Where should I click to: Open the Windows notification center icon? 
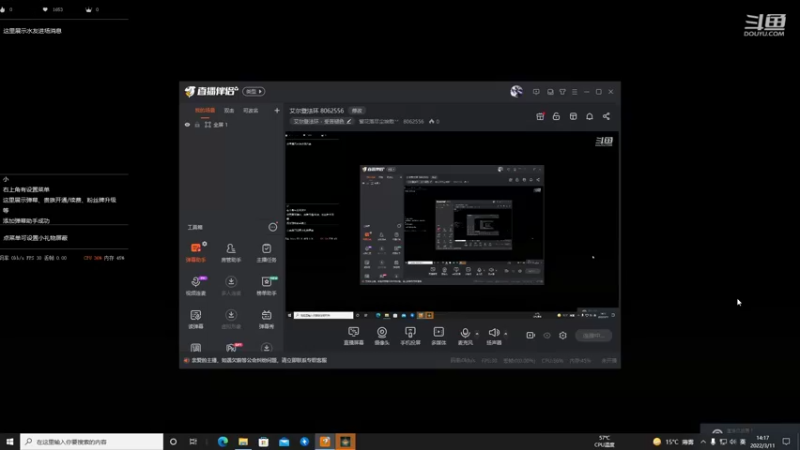[x=786, y=441]
